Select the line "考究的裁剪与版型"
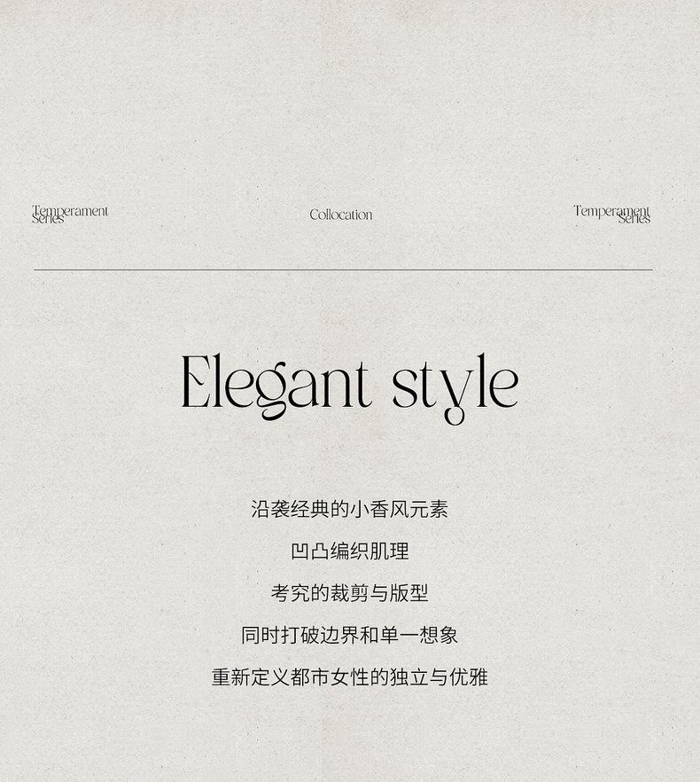The image size is (700, 782). pyautogui.click(x=349, y=593)
